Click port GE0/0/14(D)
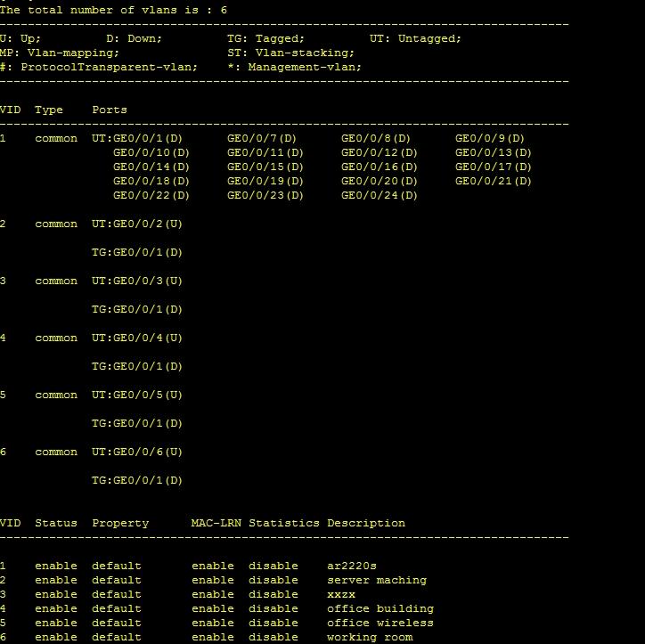The image size is (645, 644). [151, 167]
